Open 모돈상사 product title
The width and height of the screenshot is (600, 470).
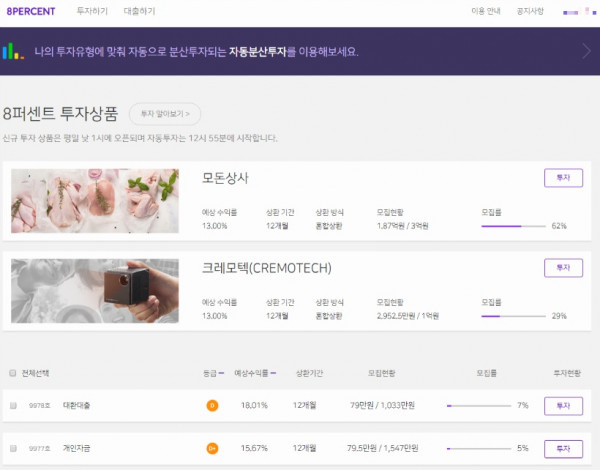(x=225, y=178)
